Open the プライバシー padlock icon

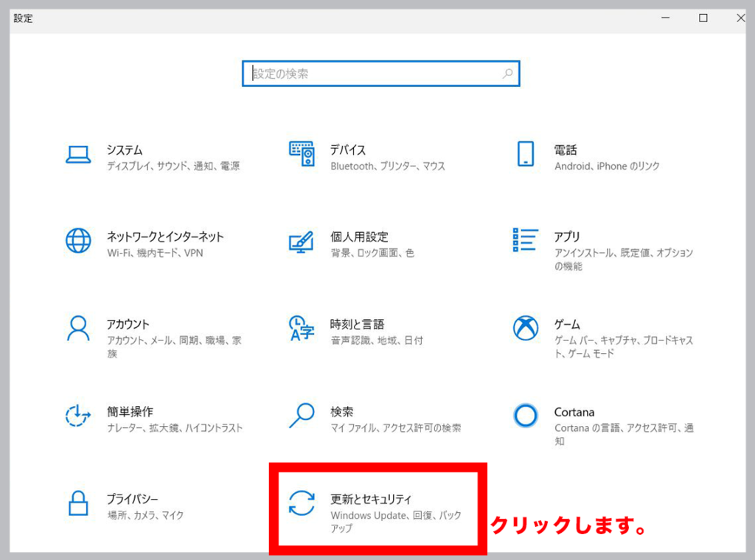[x=78, y=503]
